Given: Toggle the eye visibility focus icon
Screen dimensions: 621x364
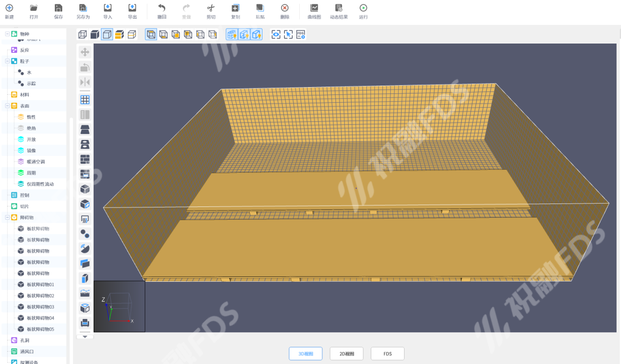Looking at the screenshot, I should [276, 34].
